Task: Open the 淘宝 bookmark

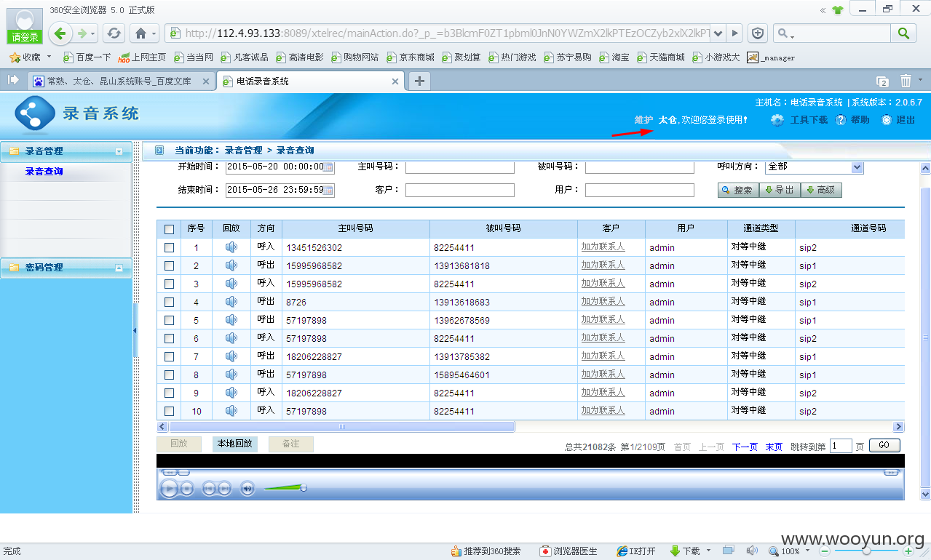Action: 614,57
